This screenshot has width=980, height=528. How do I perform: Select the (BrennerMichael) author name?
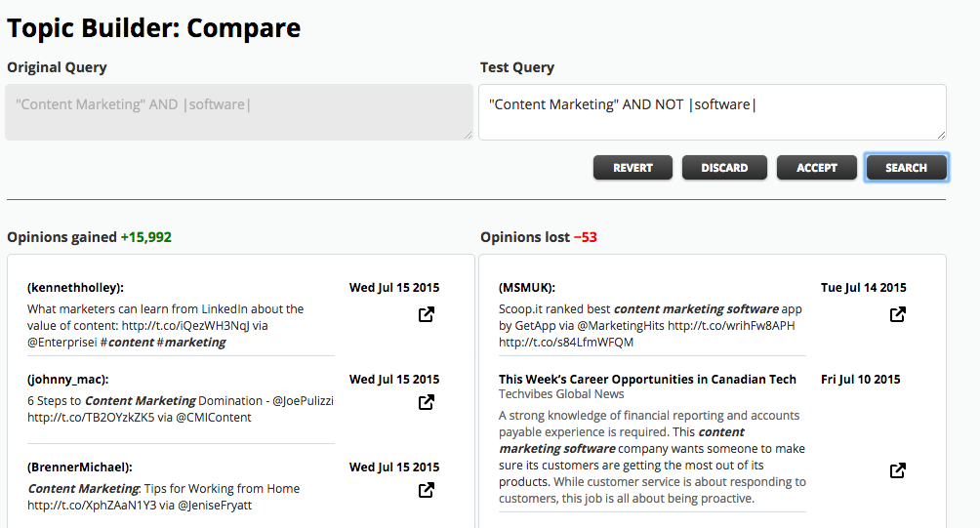click(x=80, y=467)
